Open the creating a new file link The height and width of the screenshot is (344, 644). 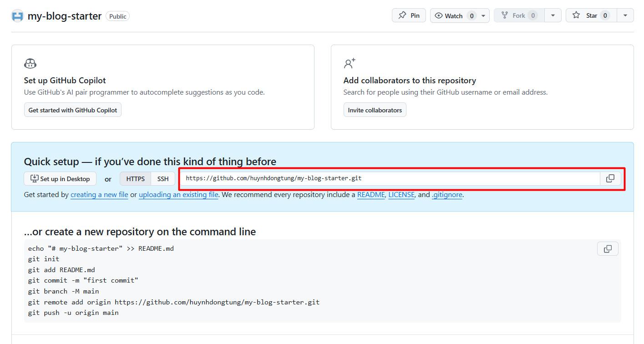tap(99, 195)
